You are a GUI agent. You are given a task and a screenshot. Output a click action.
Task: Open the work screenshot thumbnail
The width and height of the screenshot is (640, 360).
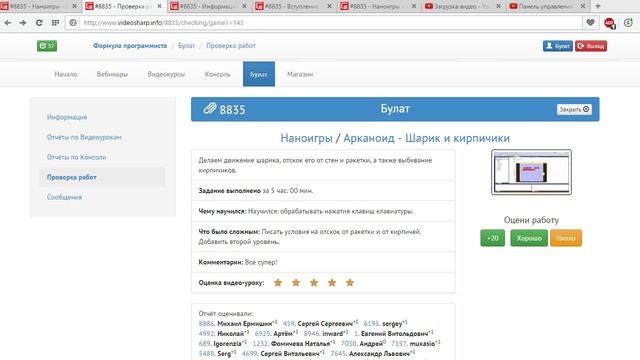(x=531, y=172)
